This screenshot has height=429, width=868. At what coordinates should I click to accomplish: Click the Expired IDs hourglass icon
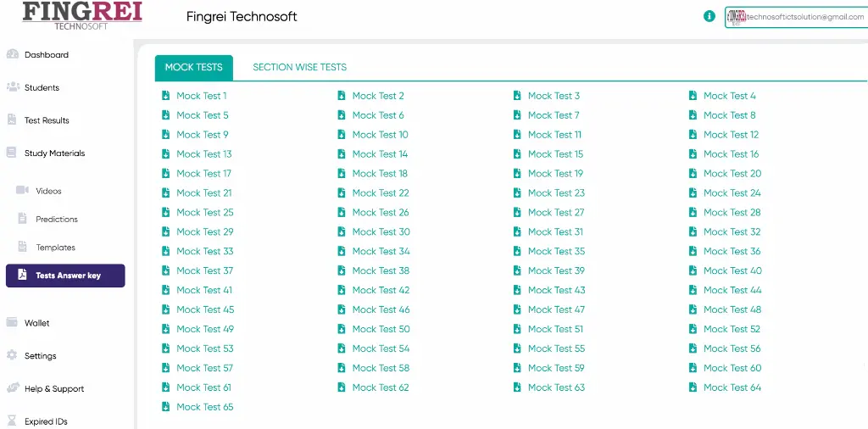click(12, 421)
